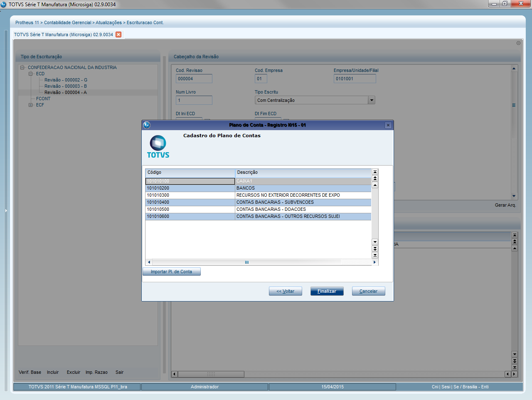Select Revisão - 000003 - B in tree
Screen dimensions: 532x400
[66, 86]
